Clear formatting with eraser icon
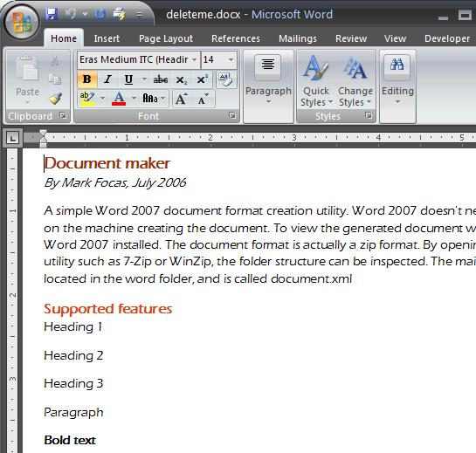Screen dimensions: 476x453 [226, 79]
